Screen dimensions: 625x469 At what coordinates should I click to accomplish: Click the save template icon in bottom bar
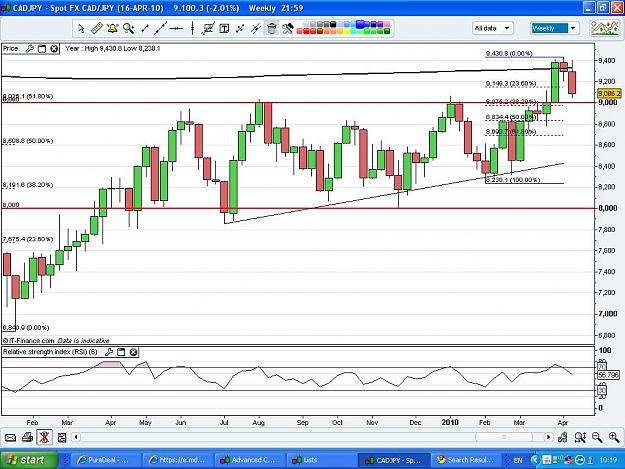coord(62,438)
